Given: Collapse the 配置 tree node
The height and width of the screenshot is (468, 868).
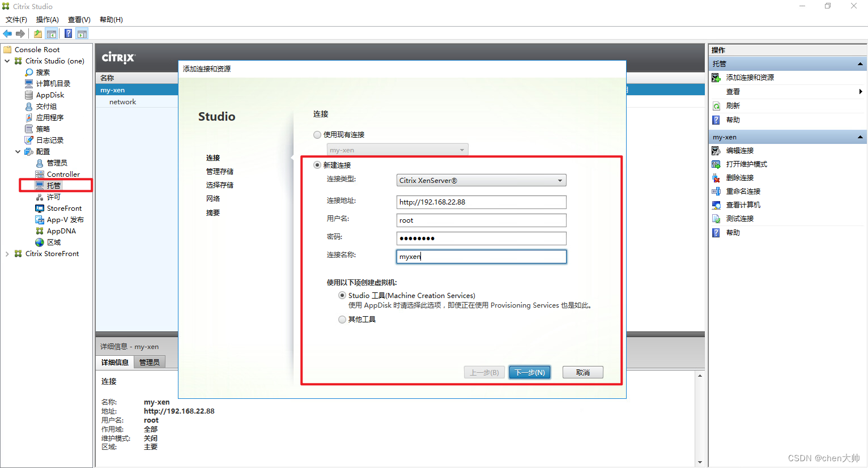Looking at the screenshot, I should tap(18, 152).
